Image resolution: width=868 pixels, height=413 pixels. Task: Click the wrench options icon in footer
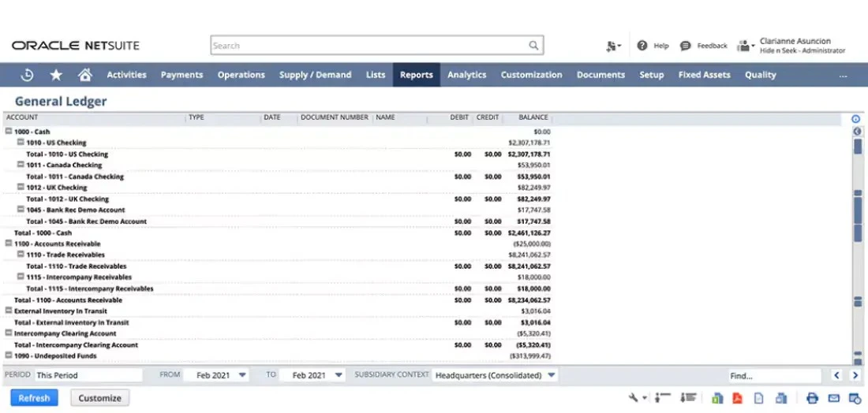click(634, 397)
